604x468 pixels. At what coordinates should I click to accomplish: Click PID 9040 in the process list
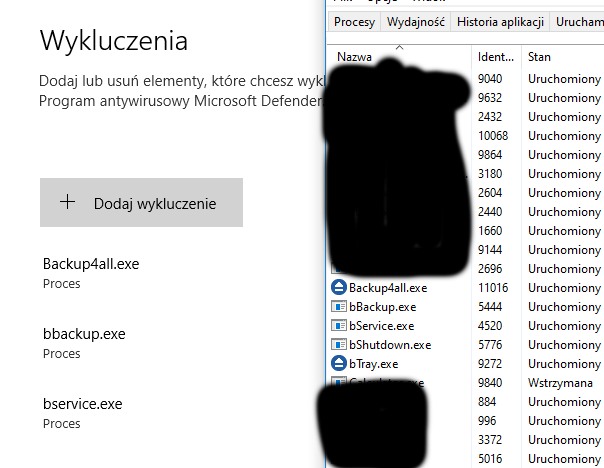[x=490, y=79]
